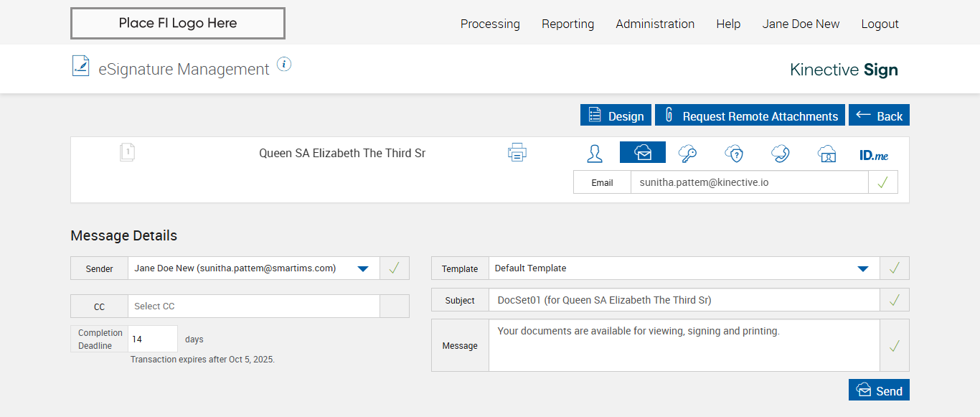This screenshot has width=980, height=417.
Task: Click the Request Remote Attachments button
Action: click(750, 116)
